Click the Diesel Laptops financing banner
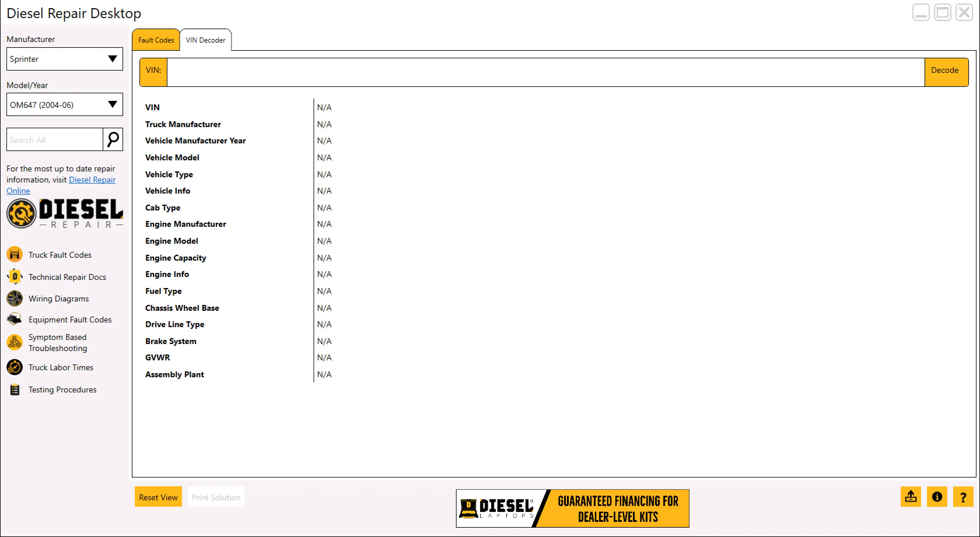 click(x=572, y=508)
